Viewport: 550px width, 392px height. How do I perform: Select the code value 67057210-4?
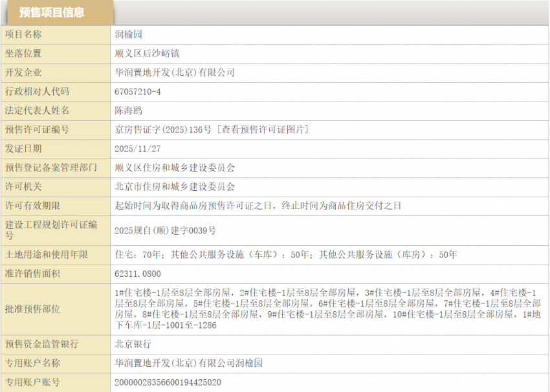[138, 92]
